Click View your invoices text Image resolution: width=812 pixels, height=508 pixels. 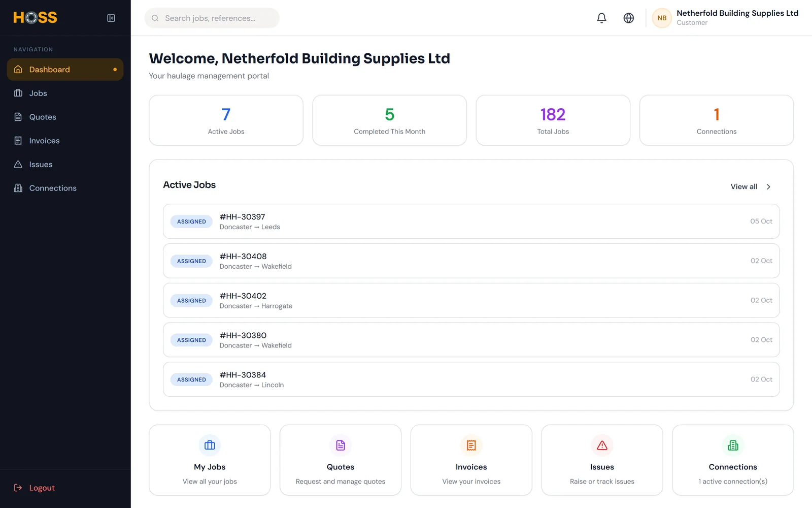[x=471, y=482]
